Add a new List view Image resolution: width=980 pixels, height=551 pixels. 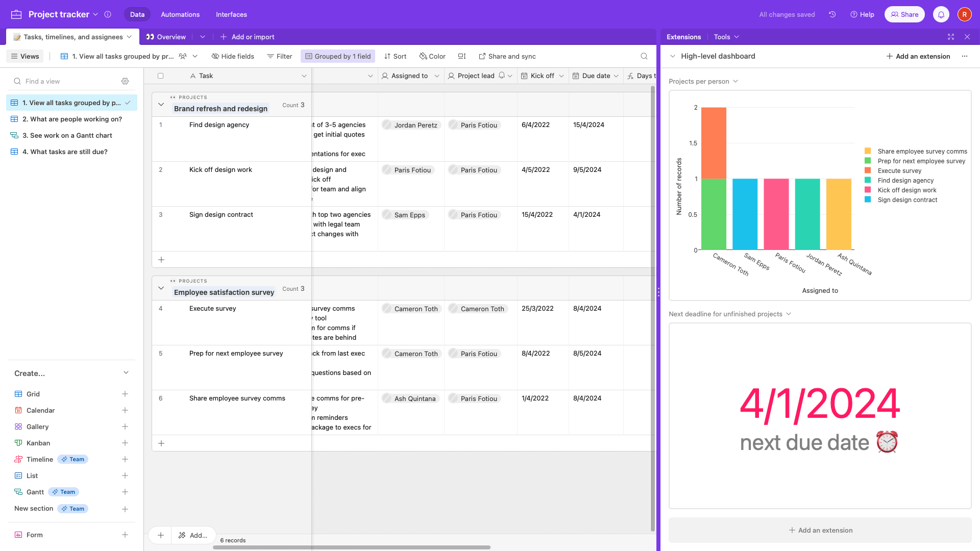[x=125, y=475]
